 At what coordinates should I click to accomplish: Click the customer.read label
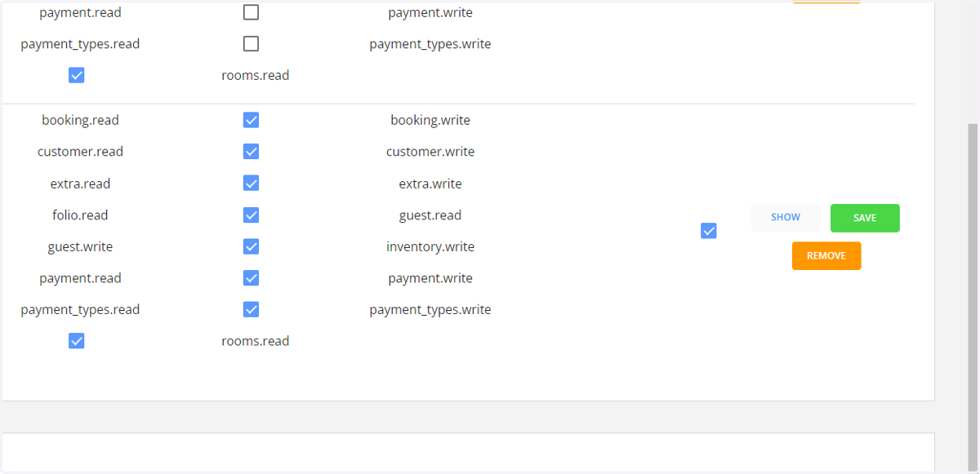click(80, 152)
